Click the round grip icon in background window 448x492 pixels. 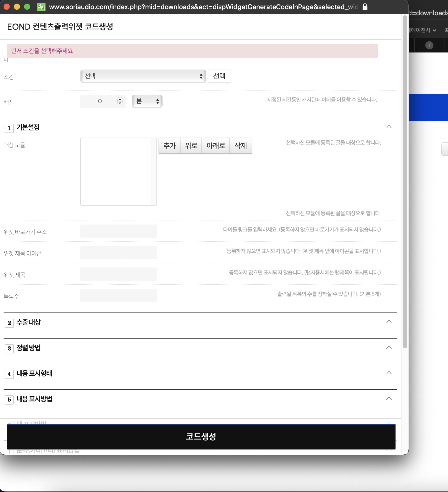point(429,45)
